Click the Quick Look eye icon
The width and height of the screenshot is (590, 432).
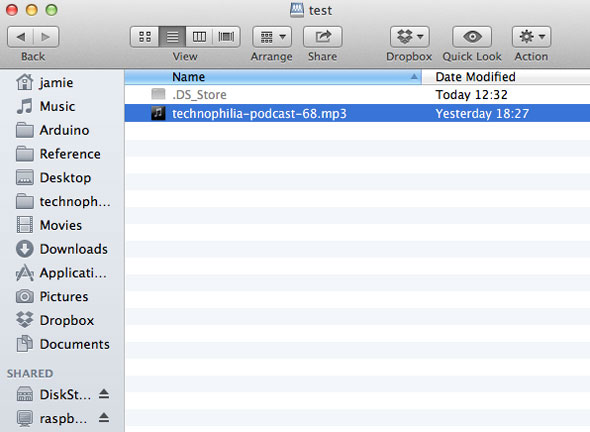[x=472, y=37]
